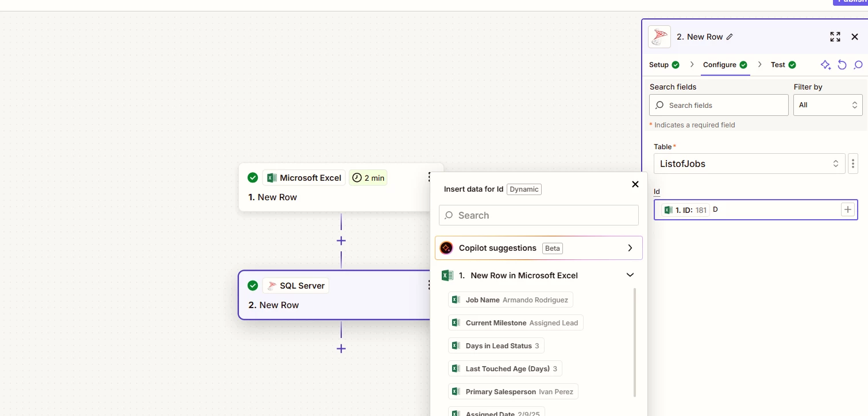The height and width of the screenshot is (416, 868).
Task: Click the green check next to Setup
Action: 676,65
